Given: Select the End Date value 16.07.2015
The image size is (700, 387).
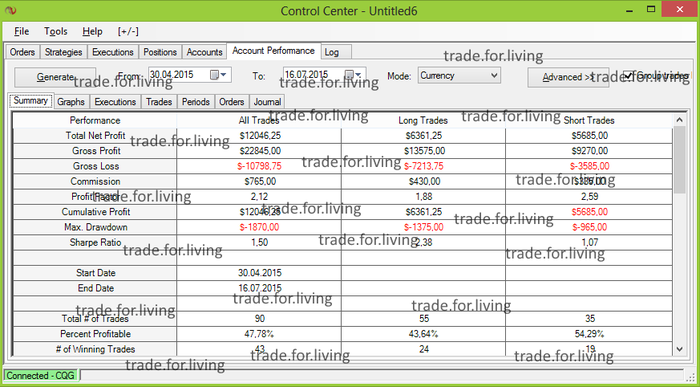Looking at the screenshot, I should pos(260,288).
